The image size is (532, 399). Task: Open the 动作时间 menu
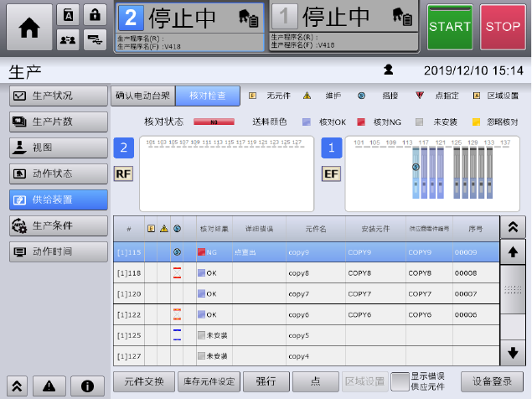(x=59, y=251)
